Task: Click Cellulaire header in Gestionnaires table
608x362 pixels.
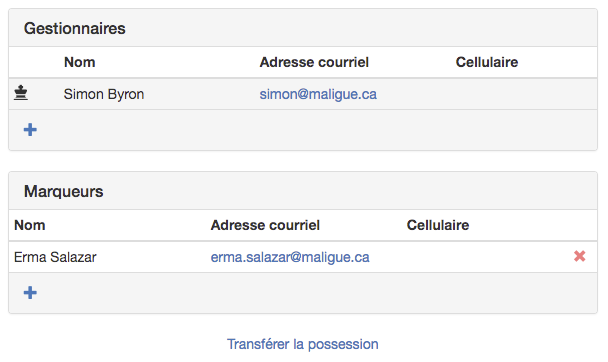Action: (x=487, y=62)
